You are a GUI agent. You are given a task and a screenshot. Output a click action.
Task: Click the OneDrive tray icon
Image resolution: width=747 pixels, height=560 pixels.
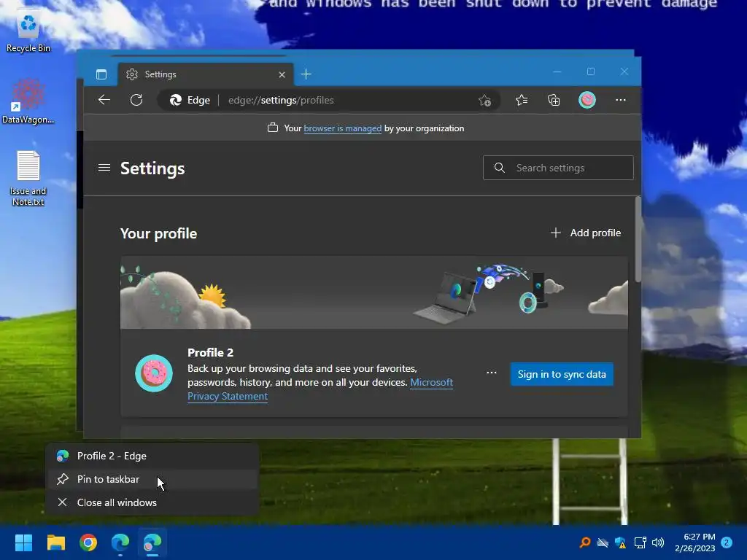(x=603, y=542)
